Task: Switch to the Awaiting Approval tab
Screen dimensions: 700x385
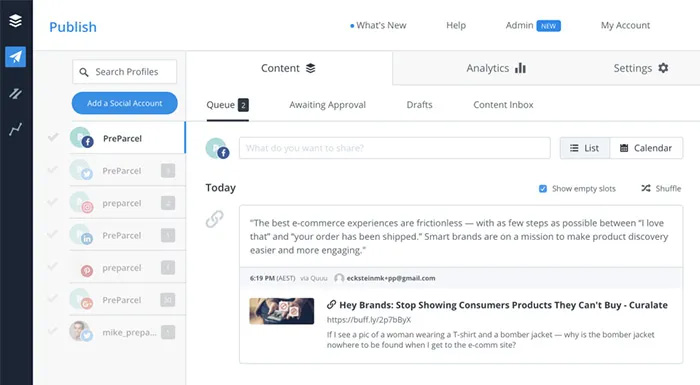Action: [327, 105]
